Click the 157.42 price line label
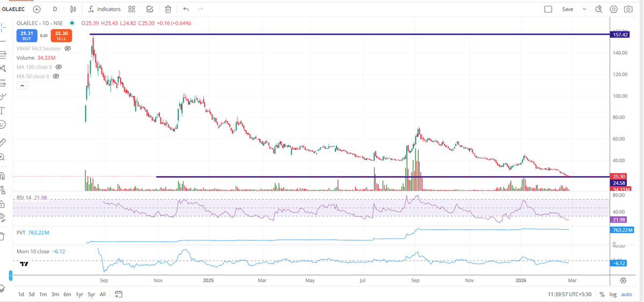Screen dimensions: 644x302 click(x=620, y=34)
